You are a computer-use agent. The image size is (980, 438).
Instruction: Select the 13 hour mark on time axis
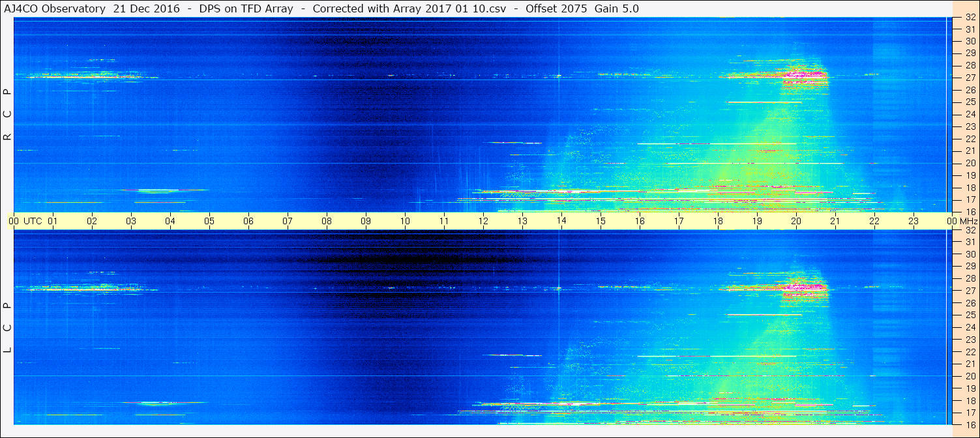click(x=522, y=221)
